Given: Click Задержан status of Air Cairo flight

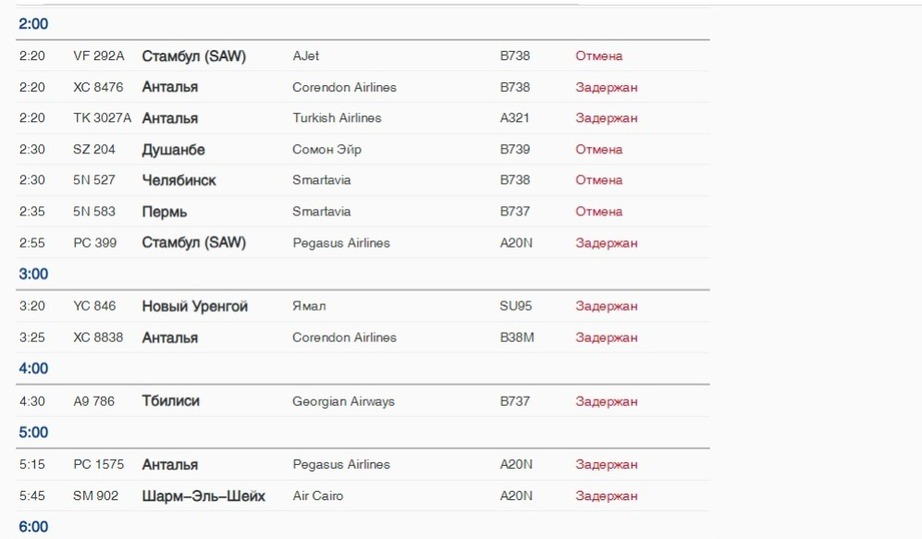Looking at the screenshot, I should tap(606, 496).
